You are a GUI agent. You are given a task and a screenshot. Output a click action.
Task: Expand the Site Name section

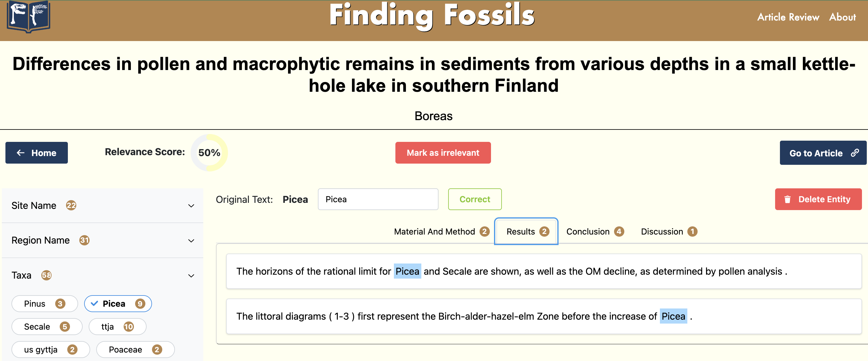coord(191,206)
